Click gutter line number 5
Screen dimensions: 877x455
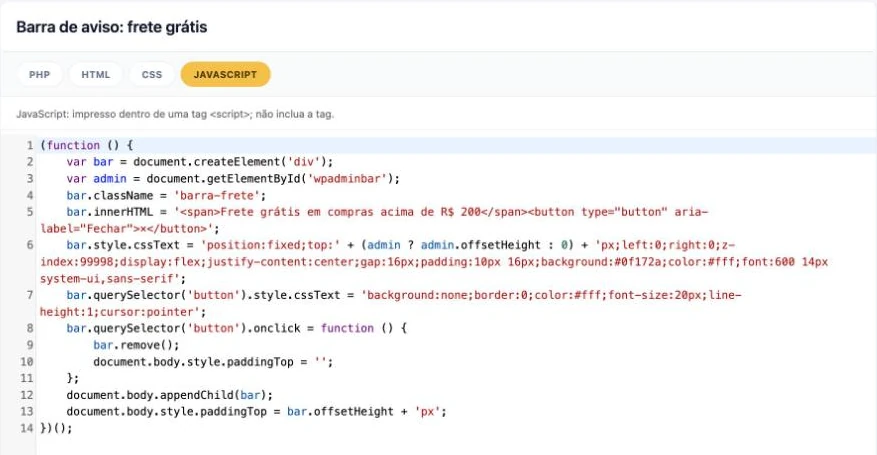click(x=30, y=212)
